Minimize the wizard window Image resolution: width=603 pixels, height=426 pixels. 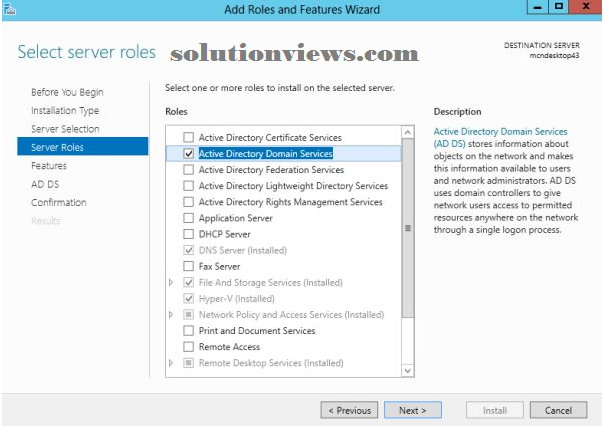[x=537, y=7]
